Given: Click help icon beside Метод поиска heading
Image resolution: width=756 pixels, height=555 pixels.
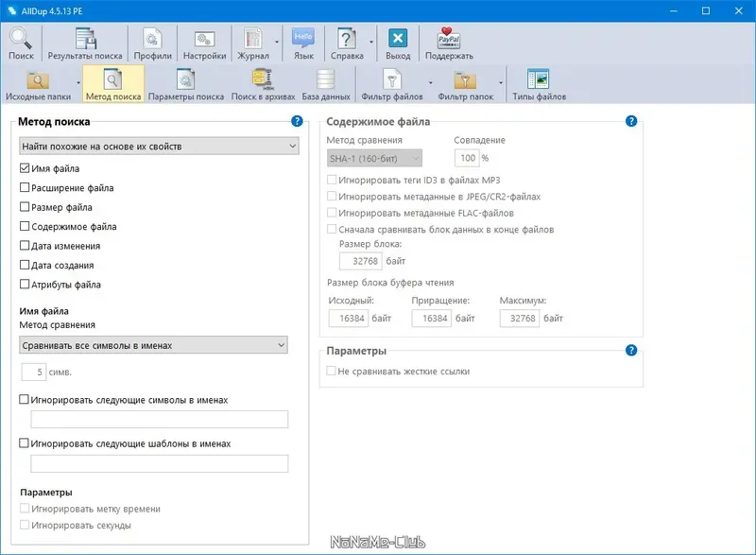Looking at the screenshot, I should tap(297, 121).
